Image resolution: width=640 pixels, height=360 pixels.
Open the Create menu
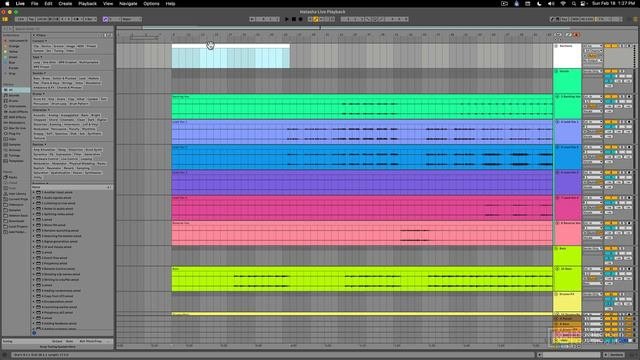[65, 4]
